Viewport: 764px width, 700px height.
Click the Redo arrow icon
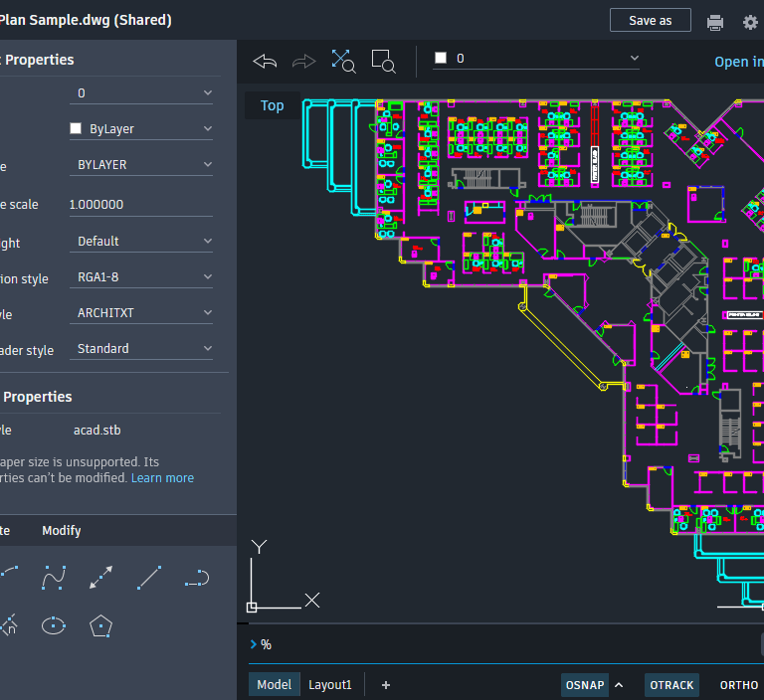[304, 62]
